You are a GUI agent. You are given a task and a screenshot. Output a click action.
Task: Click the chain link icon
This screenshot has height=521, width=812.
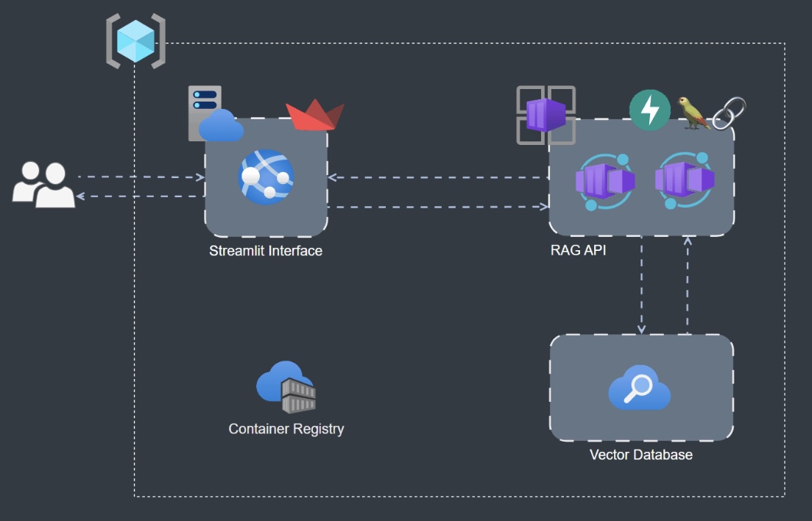[729, 113]
